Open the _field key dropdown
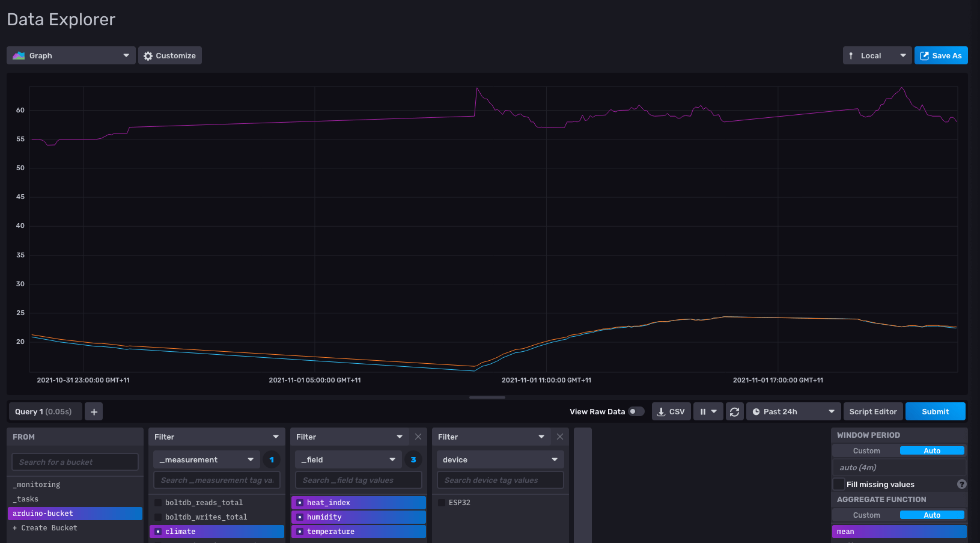 click(x=348, y=459)
